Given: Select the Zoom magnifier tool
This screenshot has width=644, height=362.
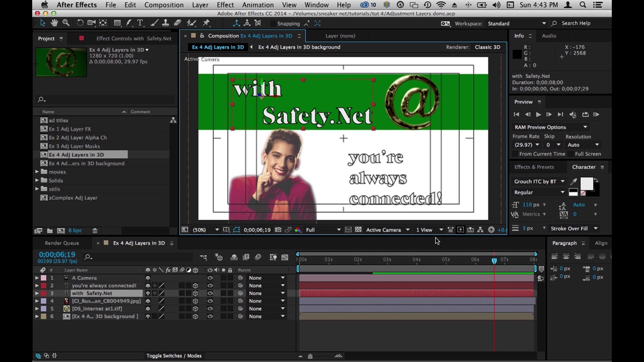Looking at the screenshot, I should tap(66, 23).
